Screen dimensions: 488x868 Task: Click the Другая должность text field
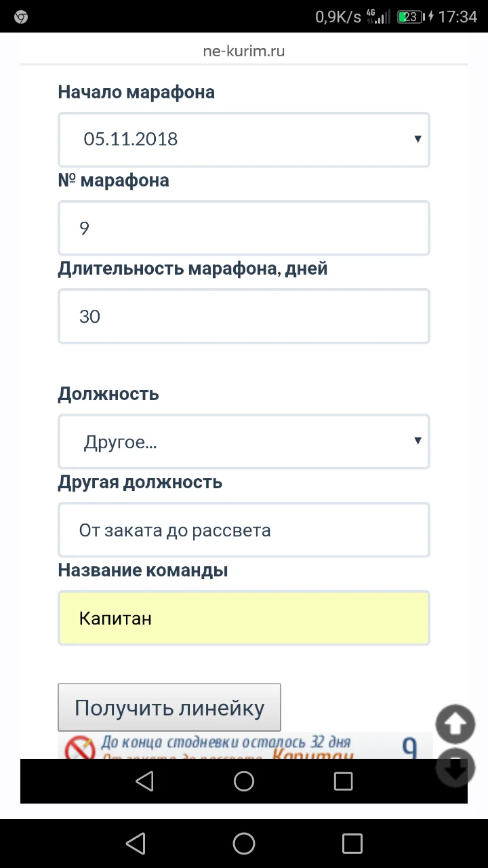point(244,530)
